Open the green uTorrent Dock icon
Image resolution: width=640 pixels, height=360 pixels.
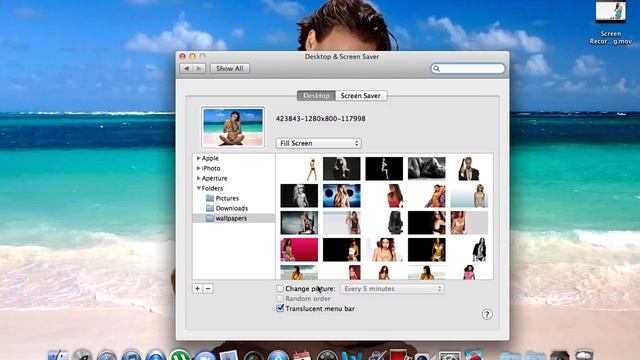pyautogui.click(x=180, y=355)
